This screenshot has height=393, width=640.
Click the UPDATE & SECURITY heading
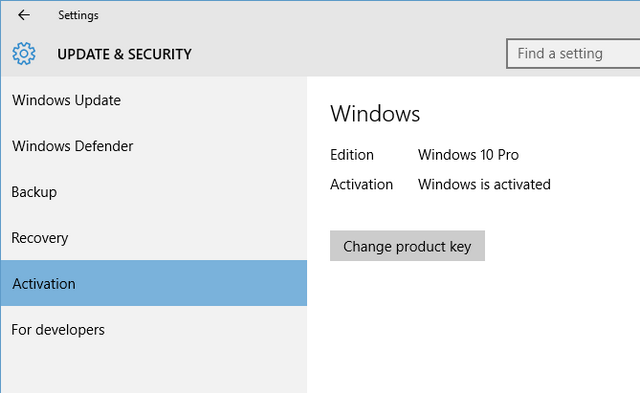pyautogui.click(x=124, y=54)
